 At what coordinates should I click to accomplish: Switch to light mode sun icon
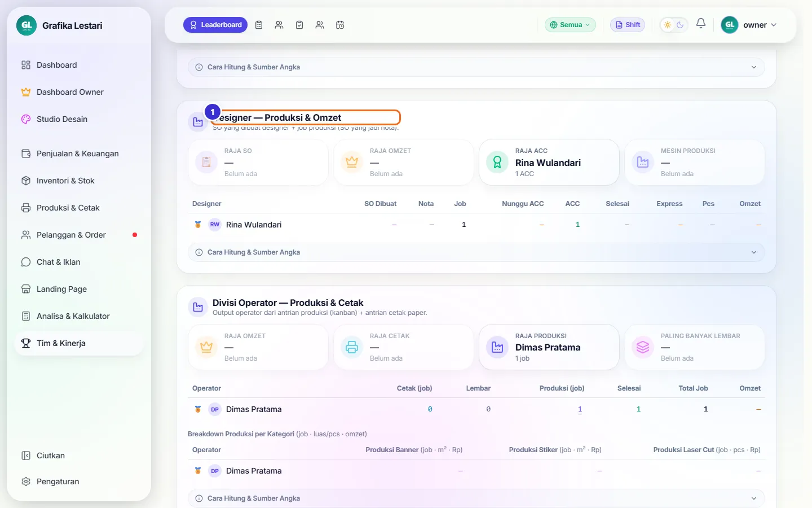pyautogui.click(x=668, y=25)
